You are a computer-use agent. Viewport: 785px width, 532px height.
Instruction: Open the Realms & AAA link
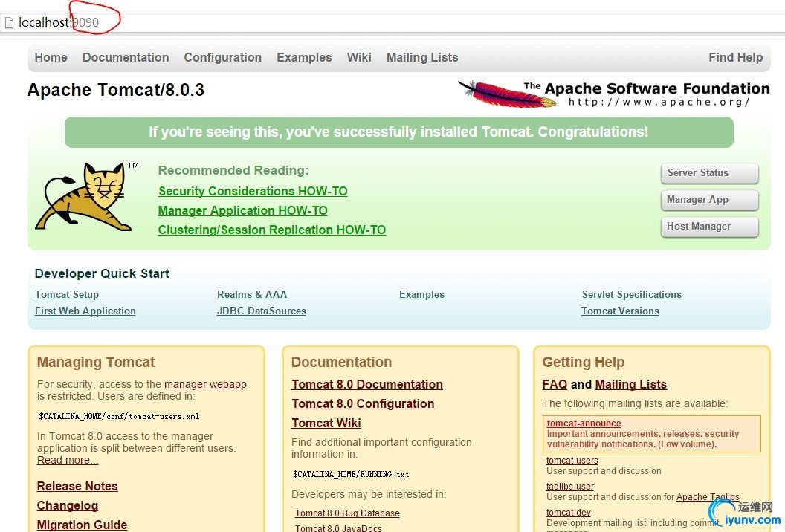pos(252,295)
